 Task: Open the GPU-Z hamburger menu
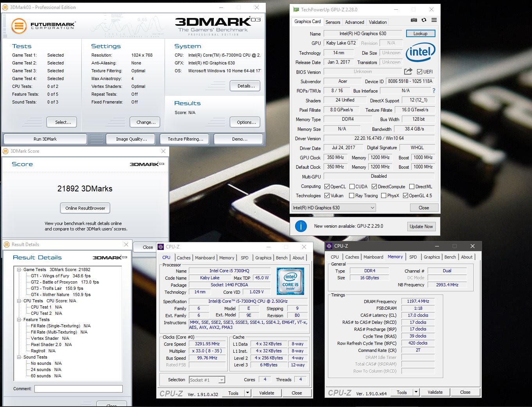(434, 20)
